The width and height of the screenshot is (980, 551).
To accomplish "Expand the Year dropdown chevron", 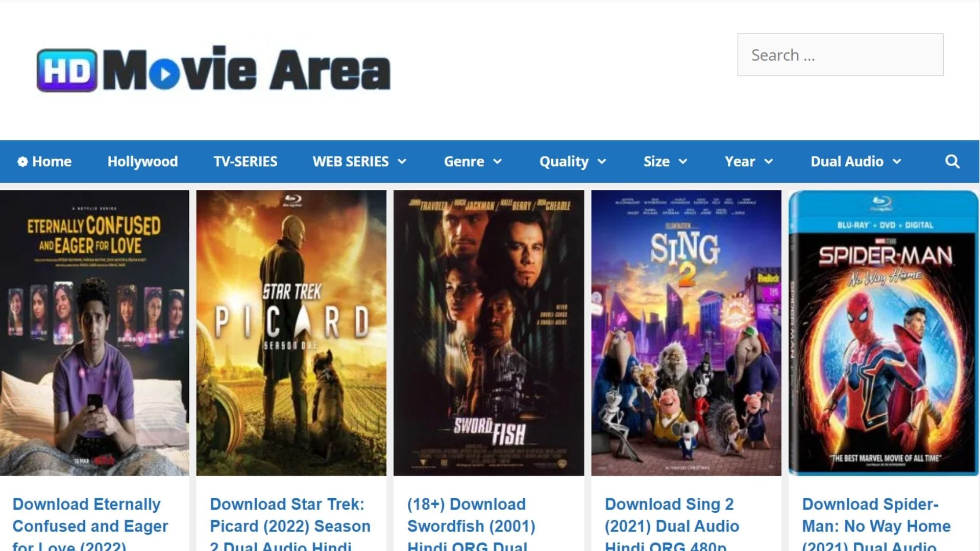I will click(769, 162).
